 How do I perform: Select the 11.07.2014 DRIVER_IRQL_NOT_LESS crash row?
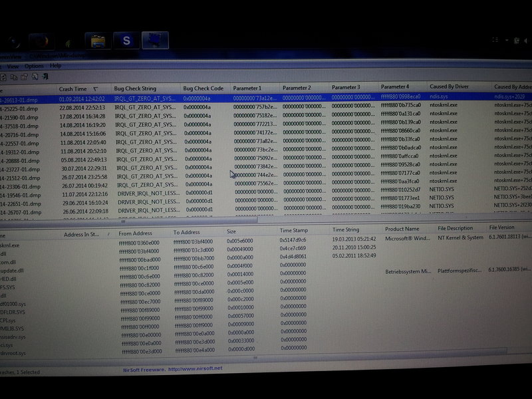pos(82,193)
